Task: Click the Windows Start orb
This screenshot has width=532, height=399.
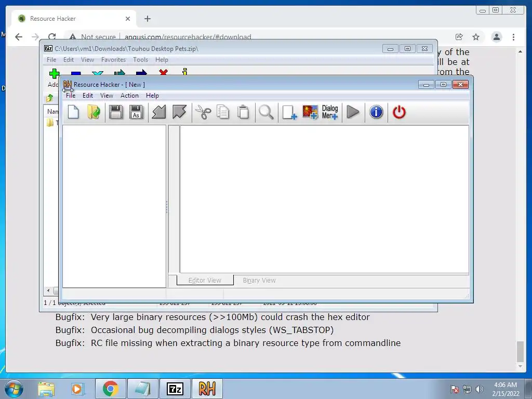Action: coord(14,389)
